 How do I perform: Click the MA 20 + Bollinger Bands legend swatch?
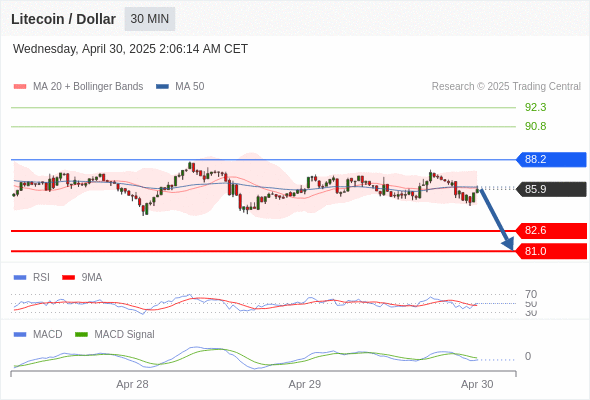(x=20, y=87)
